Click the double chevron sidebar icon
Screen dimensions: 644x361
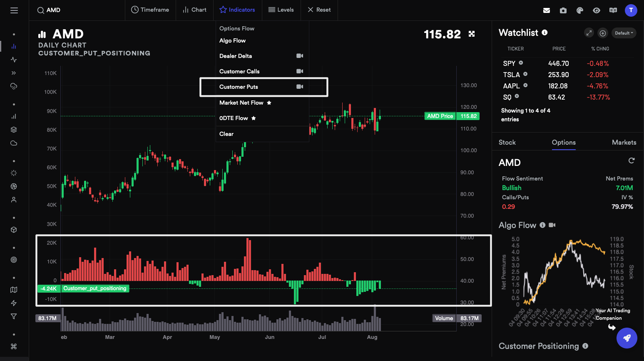point(14,73)
